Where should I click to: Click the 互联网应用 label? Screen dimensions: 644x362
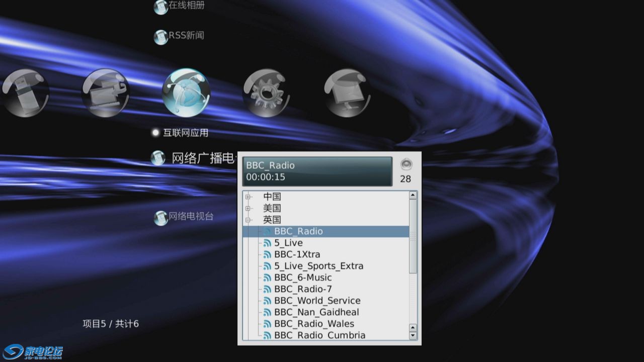point(186,133)
